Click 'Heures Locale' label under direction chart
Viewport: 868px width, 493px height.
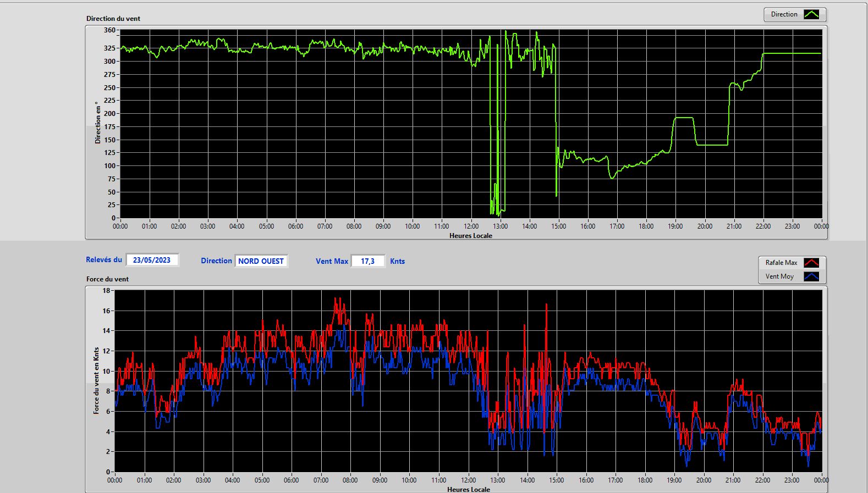pyautogui.click(x=471, y=236)
